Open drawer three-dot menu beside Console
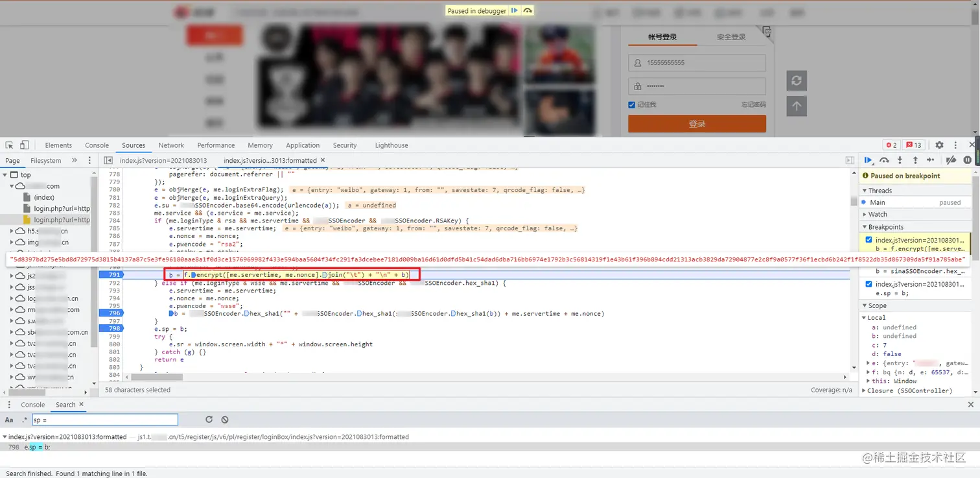This screenshot has height=478, width=980. pos(9,405)
